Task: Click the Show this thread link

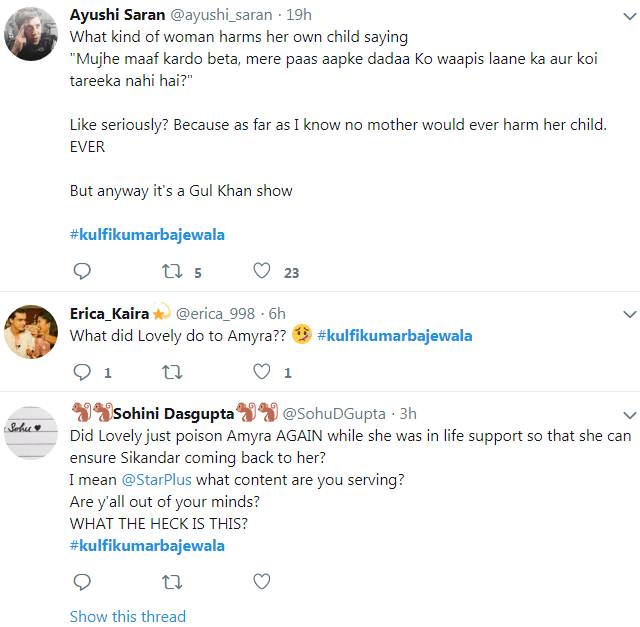Action: pos(127,616)
